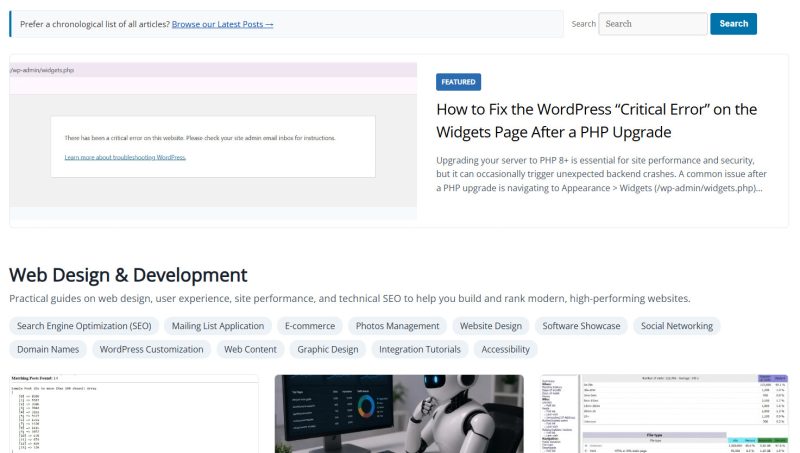The width and height of the screenshot is (800, 453).
Task: Click the troubleshooting WordPress link in the featured image
Action: pyautogui.click(x=125, y=158)
